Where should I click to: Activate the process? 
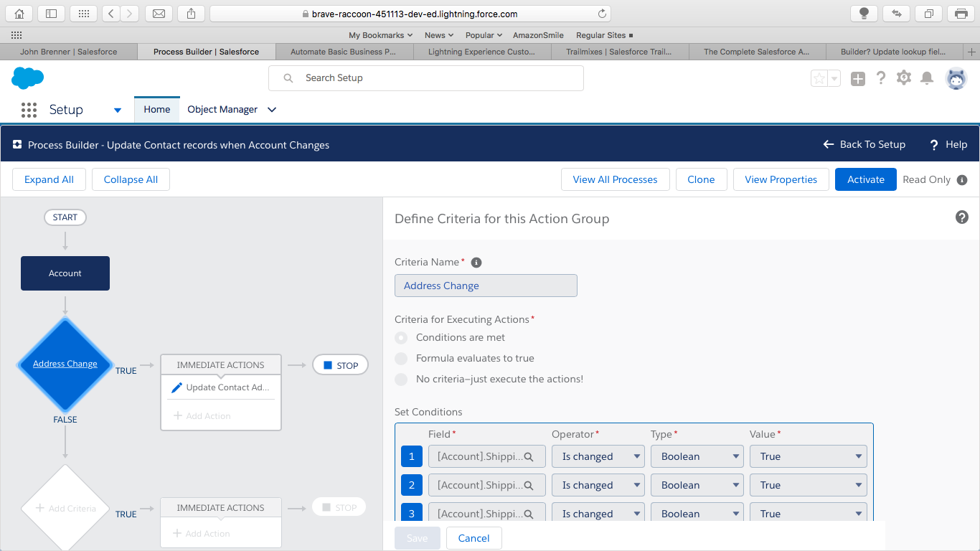click(x=866, y=179)
